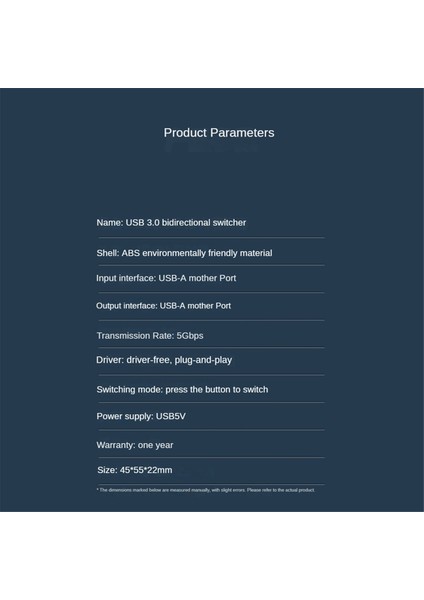Click the 5Gbps value
This screenshot has height=600, width=424.
point(190,336)
